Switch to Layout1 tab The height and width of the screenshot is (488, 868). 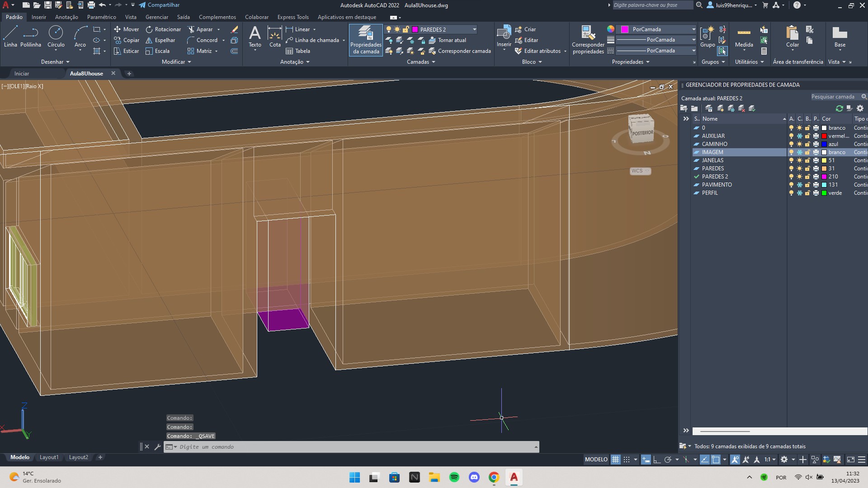[x=49, y=457]
